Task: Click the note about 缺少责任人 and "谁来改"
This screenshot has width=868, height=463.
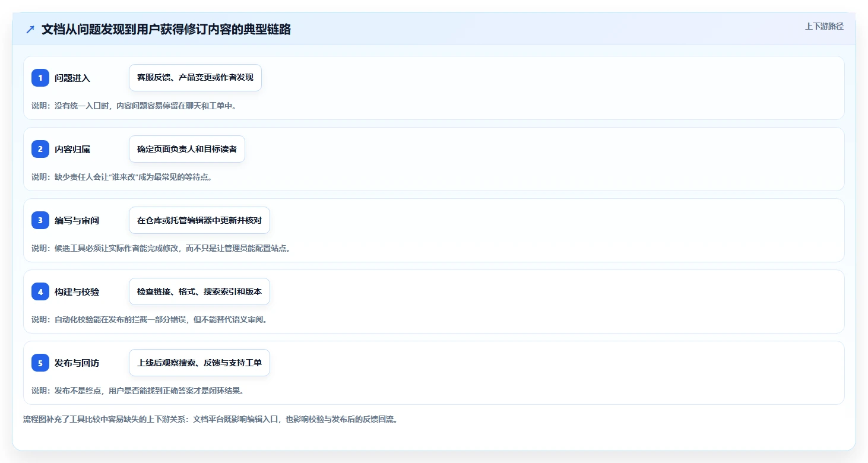Action: [x=122, y=177]
